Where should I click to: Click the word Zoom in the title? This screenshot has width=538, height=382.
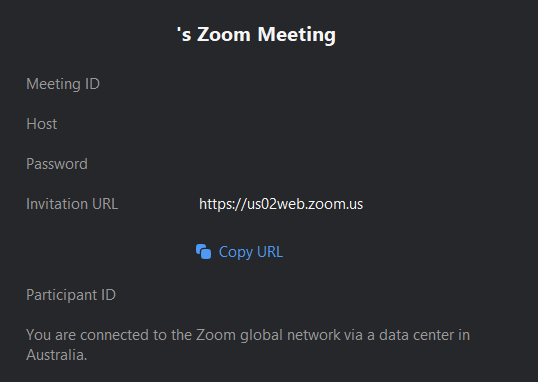tap(224, 35)
